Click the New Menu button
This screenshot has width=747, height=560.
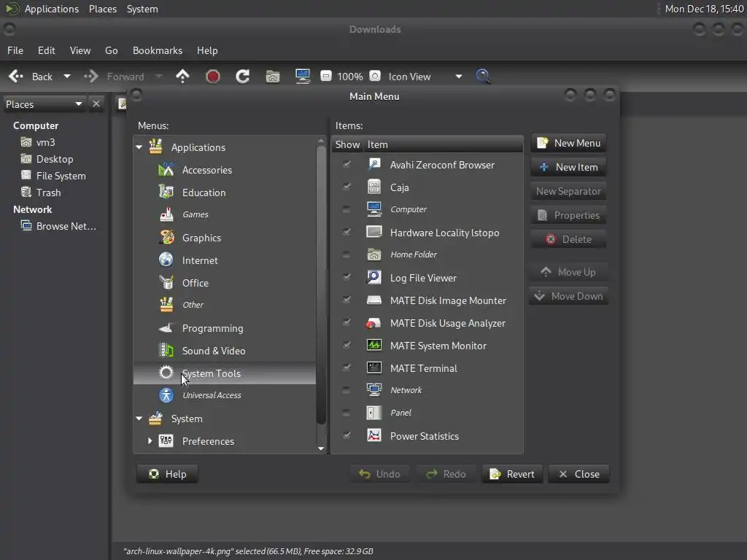[x=568, y=143]
